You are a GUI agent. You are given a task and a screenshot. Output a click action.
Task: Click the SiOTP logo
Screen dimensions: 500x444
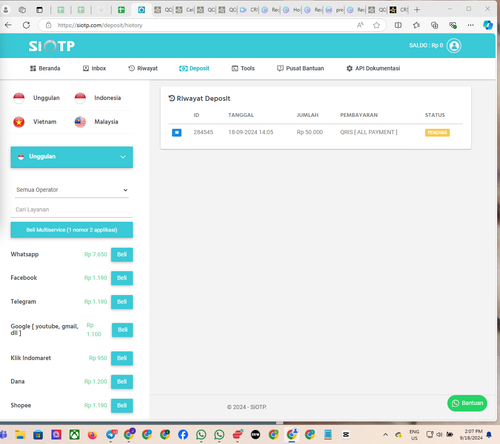click(x=52, y=46)
